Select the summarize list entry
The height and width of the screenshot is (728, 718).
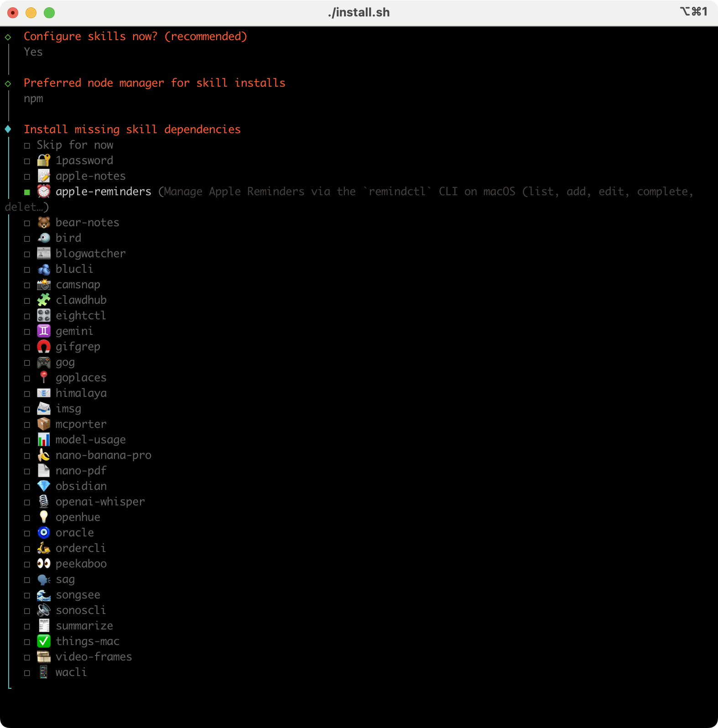click(x=84, y=626)
